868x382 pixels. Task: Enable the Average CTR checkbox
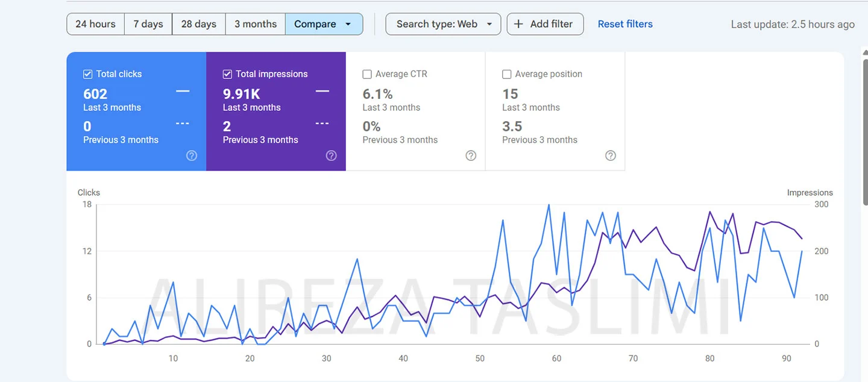tap(367, 74)
